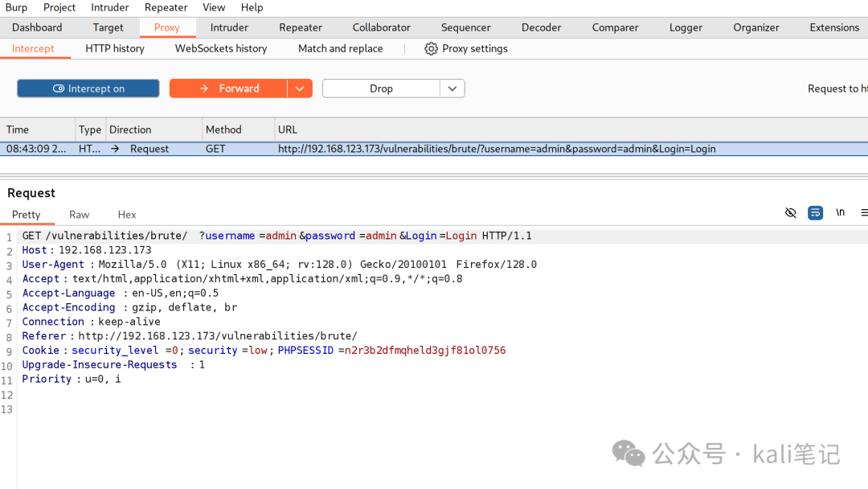
Task: Switch to the Target tab
Action: pyautogui.click(x=108, y=27)
